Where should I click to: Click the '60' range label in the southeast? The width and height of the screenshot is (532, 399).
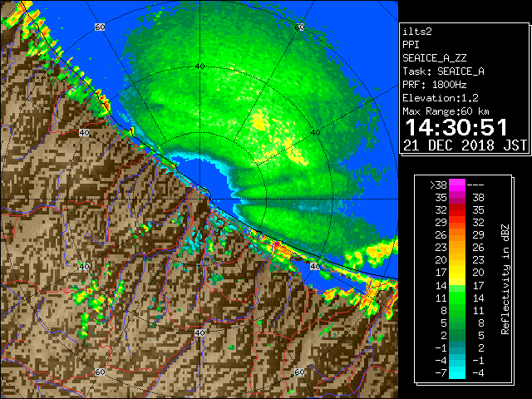(299, 372)
